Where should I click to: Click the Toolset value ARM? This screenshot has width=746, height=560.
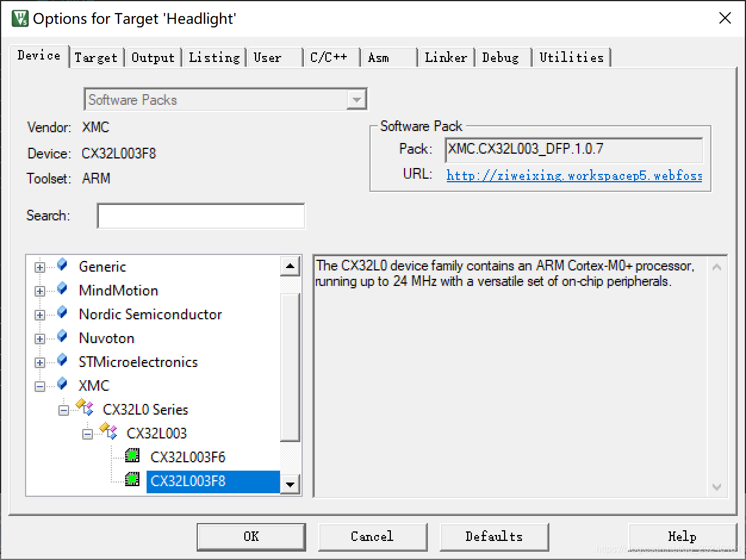click(x=96, y=179)
